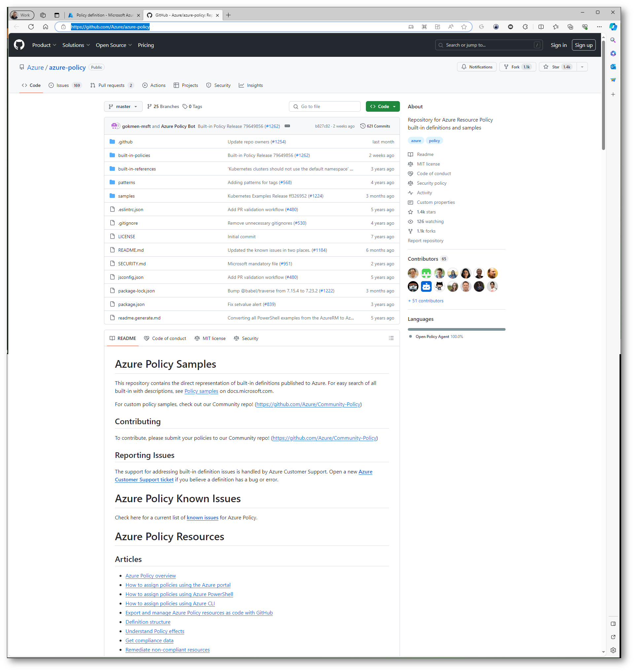The width and height of the screenshot is (635, 672).
Task: Expand the master branch dropdown
Action: pyautogui.click(x=123, y=106)
